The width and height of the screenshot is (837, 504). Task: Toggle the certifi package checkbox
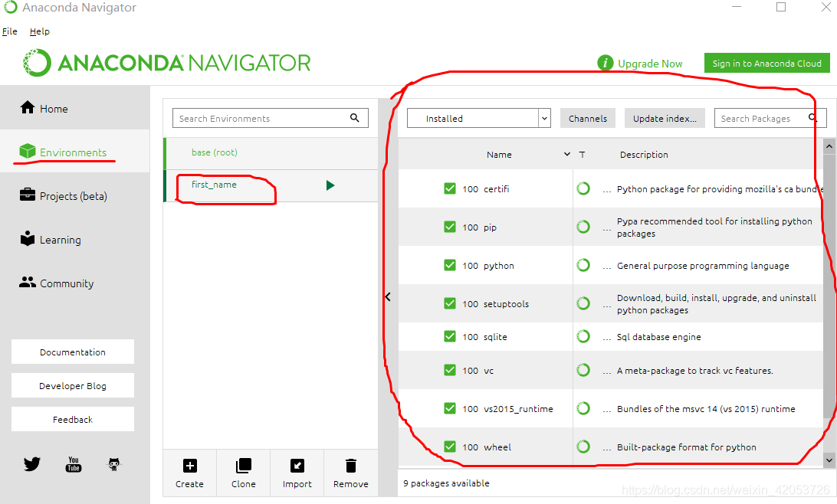[450, 188]
